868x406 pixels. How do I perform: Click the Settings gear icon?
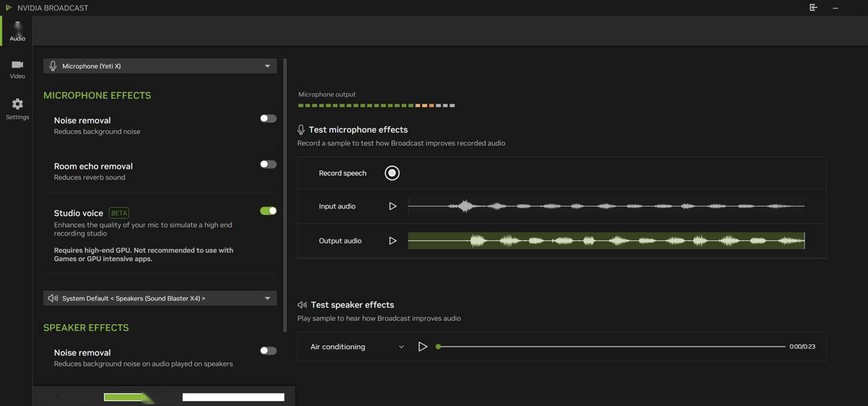tap(17, 104)
